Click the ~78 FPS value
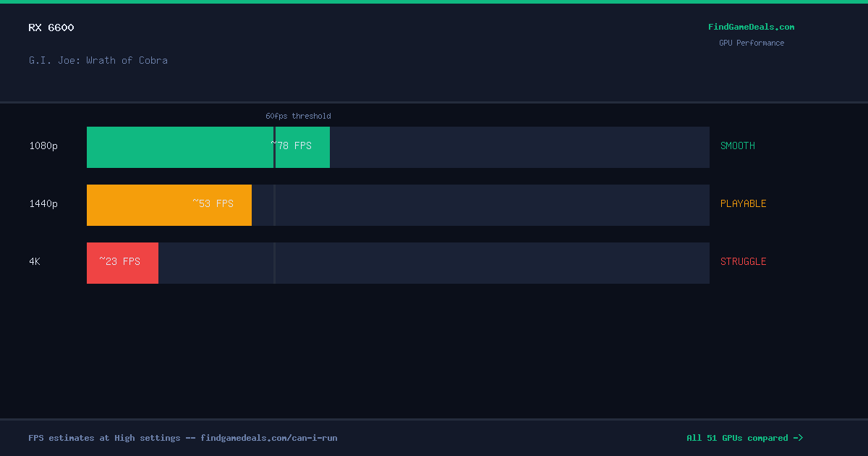 pos(292,145)
